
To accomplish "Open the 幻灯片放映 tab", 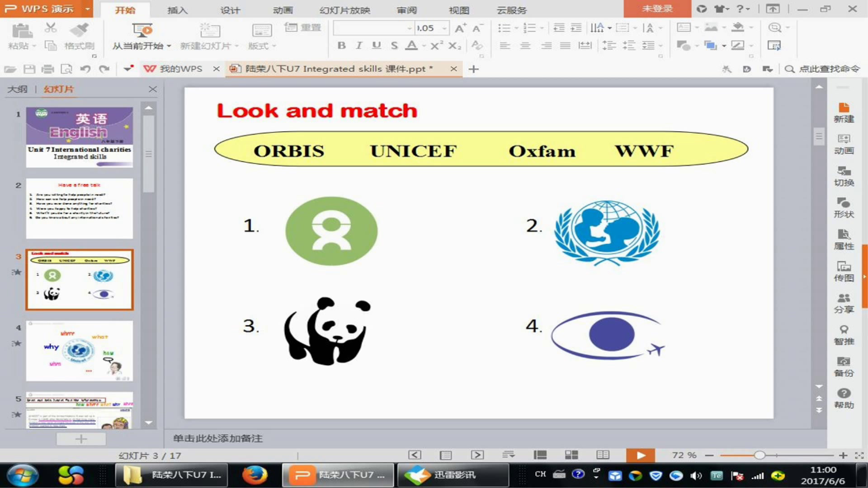I will 345,10.
